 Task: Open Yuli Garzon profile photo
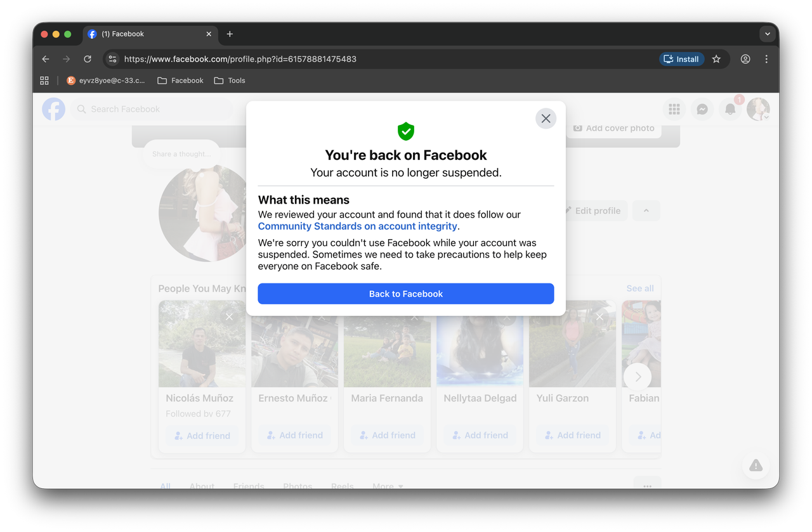pyautogui.click(x=572, y=344)
